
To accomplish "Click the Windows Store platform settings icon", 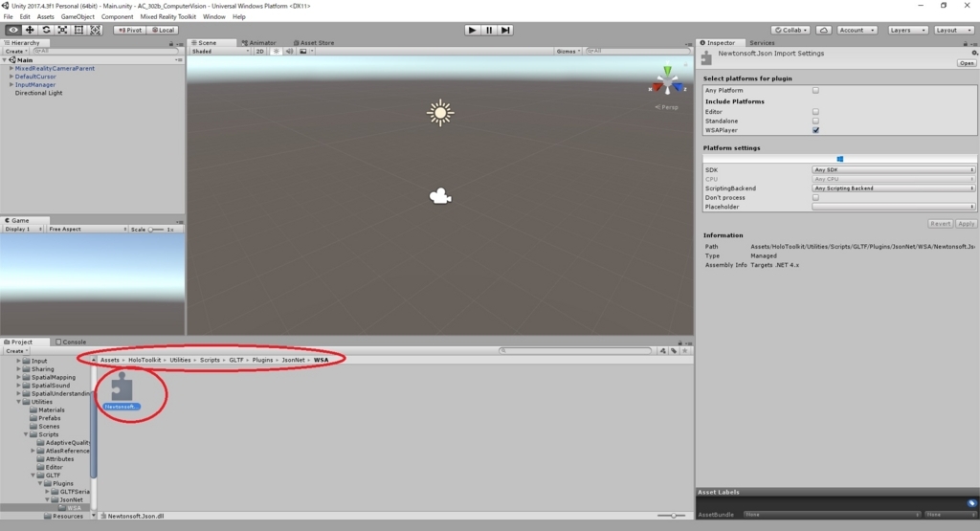I will click(x=840, y=159).
